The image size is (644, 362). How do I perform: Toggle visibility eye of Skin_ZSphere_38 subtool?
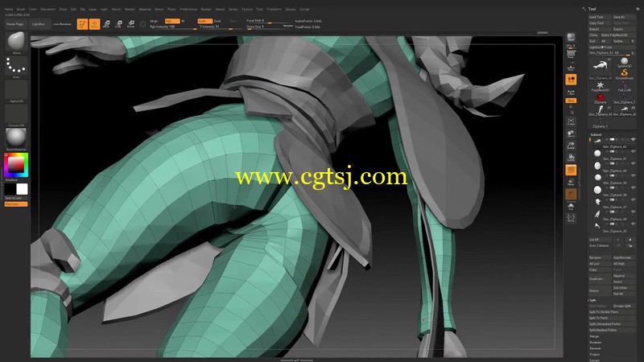pyautogui.click(x=634, y=187)
